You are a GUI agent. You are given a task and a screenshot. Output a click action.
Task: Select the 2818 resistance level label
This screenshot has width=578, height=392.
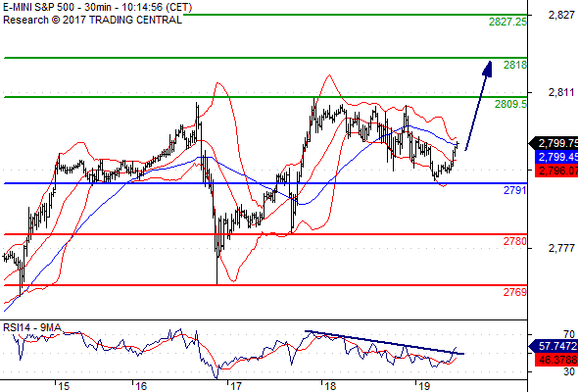[515, 65]
